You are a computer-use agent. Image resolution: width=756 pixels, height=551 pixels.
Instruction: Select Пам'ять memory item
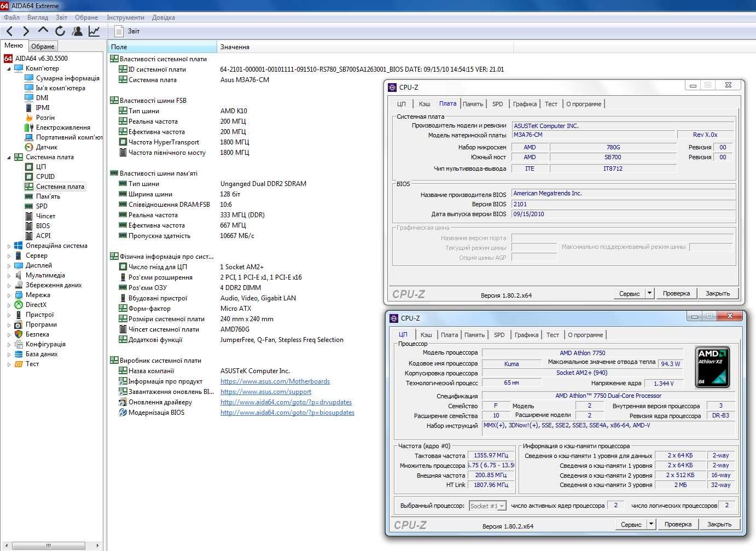click(48, 196)
